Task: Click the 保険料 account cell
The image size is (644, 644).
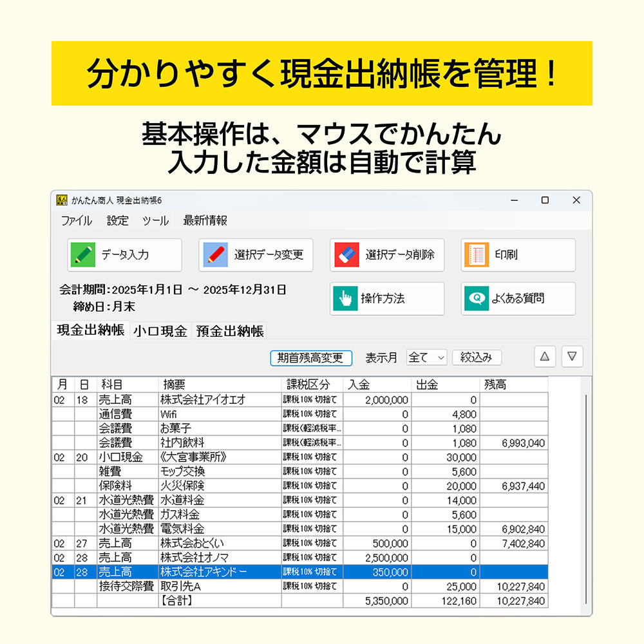Action: point(128,486)
